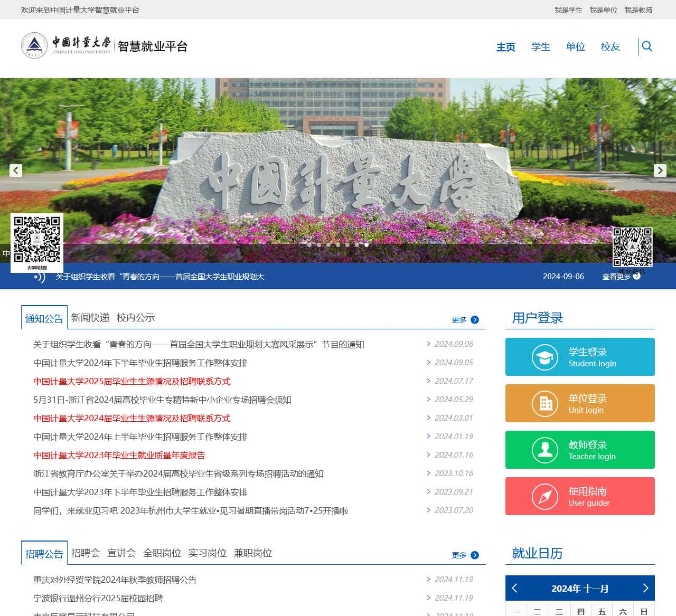Open 学生 navigation menu

pos(541,47)
